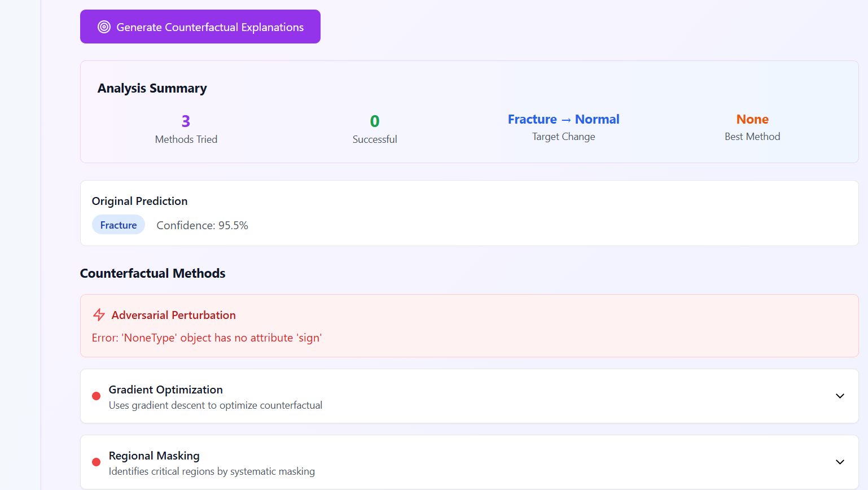Click the target icon on Generate button
The image size is (868, 490).
[x=104, y=27]
